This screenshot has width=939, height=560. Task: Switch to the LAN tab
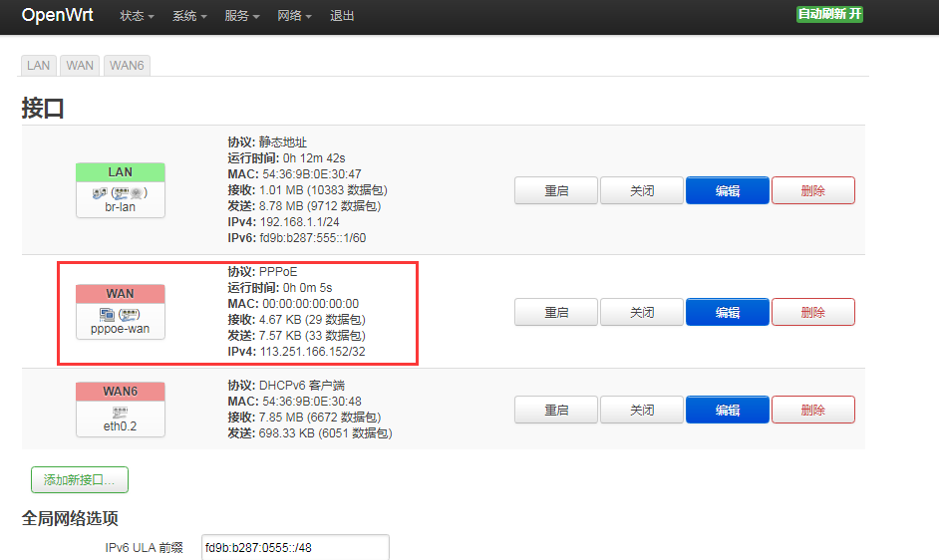click(38, 66)
